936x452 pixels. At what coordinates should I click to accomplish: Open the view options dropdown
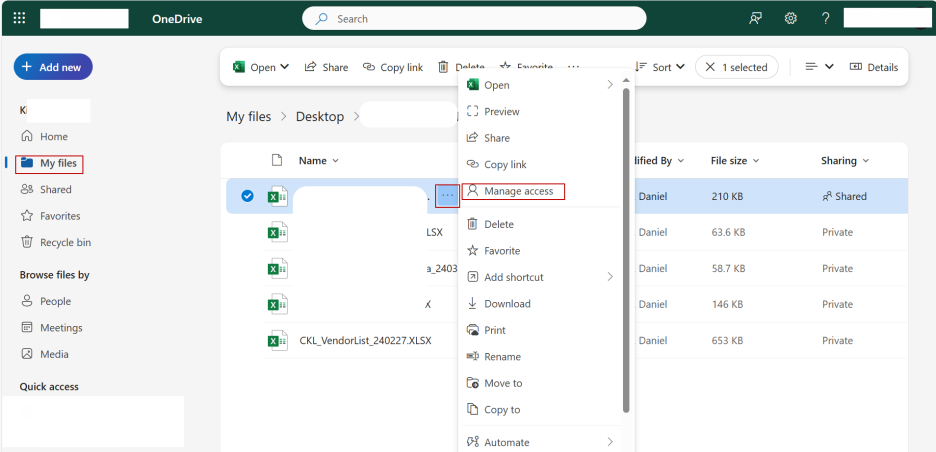(x=819, y=67)
